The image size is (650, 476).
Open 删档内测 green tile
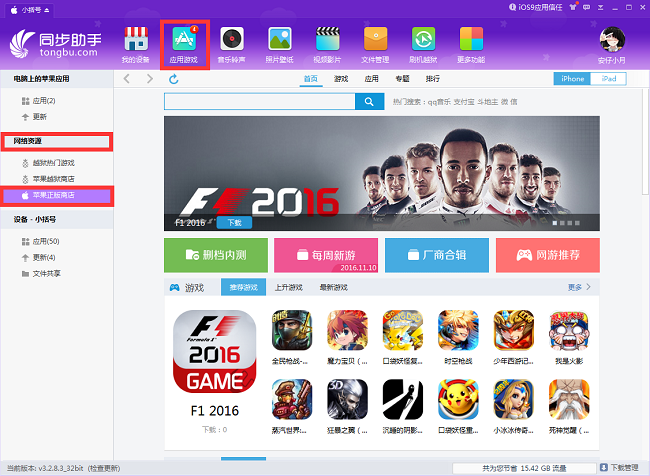click(216, 255)
